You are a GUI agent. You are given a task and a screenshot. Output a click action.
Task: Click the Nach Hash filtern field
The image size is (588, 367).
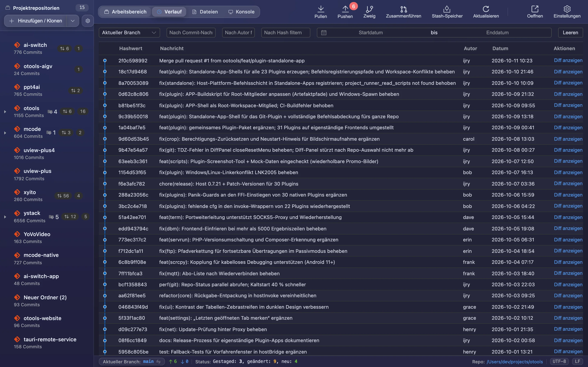tap(285, 33)
